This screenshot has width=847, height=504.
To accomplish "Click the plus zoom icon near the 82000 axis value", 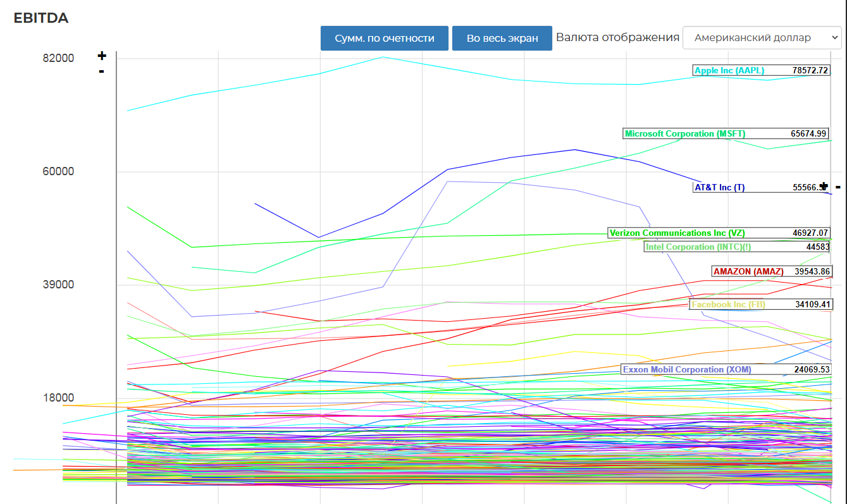I will [102, 56].
